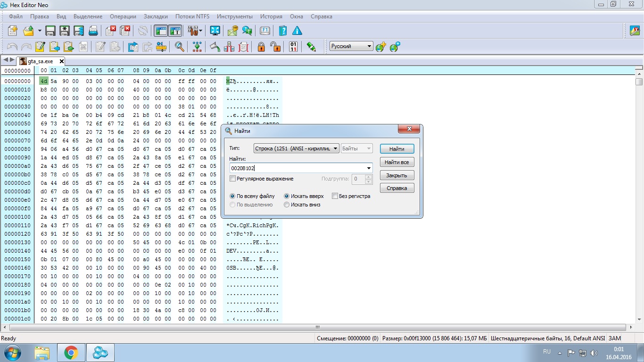Open the 'Найти' search history dropdown arrow

point(368,168)
